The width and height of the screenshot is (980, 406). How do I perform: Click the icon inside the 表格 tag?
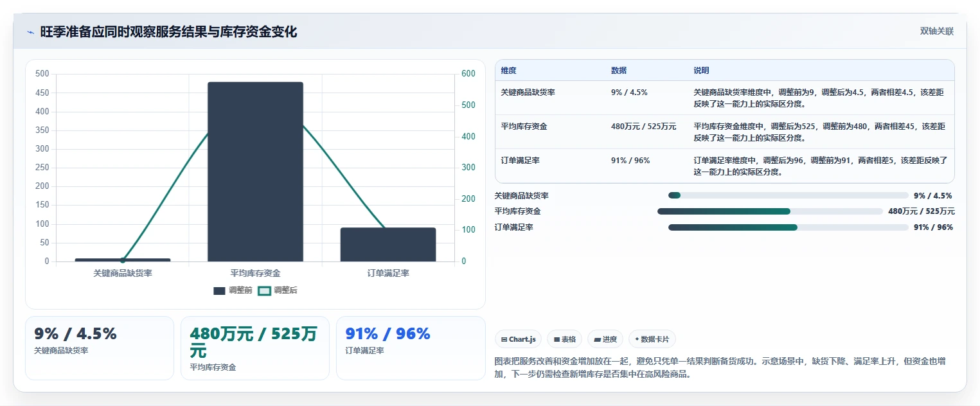(557, 339)
